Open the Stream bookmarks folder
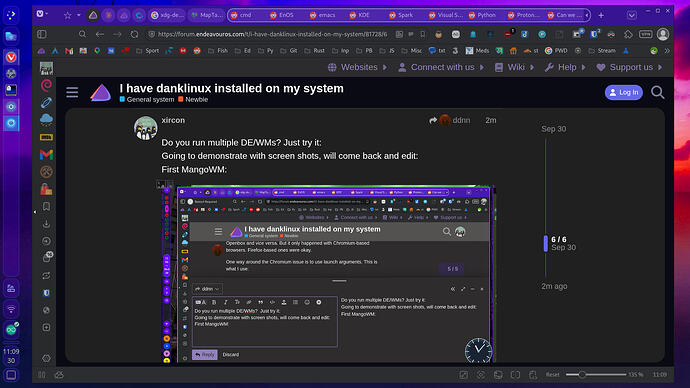Image resolution: width=690 pixels, height=388 pixels. click(603, 51)
